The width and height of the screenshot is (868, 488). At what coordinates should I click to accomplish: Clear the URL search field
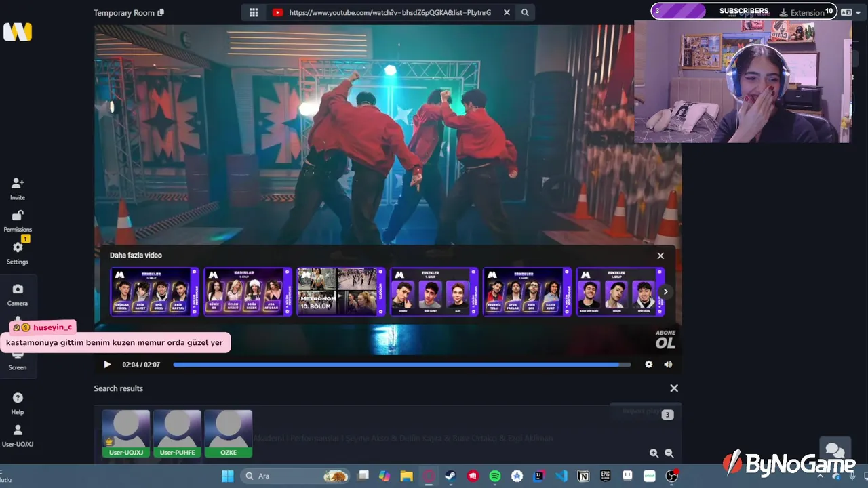click(x=507, y=12)
